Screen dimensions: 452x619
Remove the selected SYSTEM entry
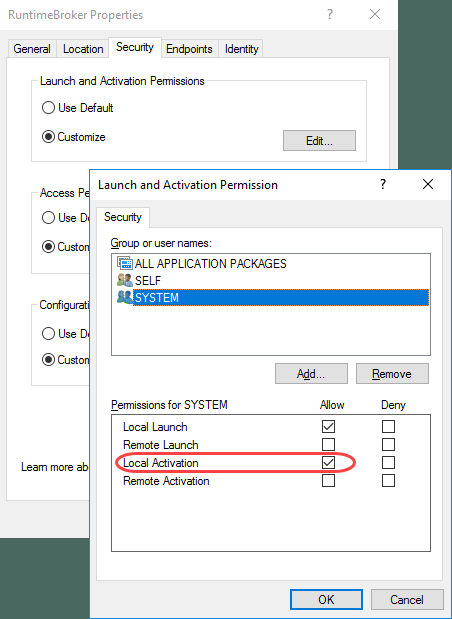click(x=392, y=373)
